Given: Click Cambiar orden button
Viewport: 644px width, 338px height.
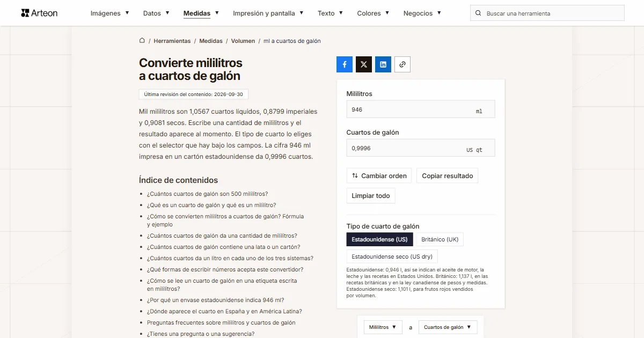Looking at the screenshot, I should [x=379, y=175].
